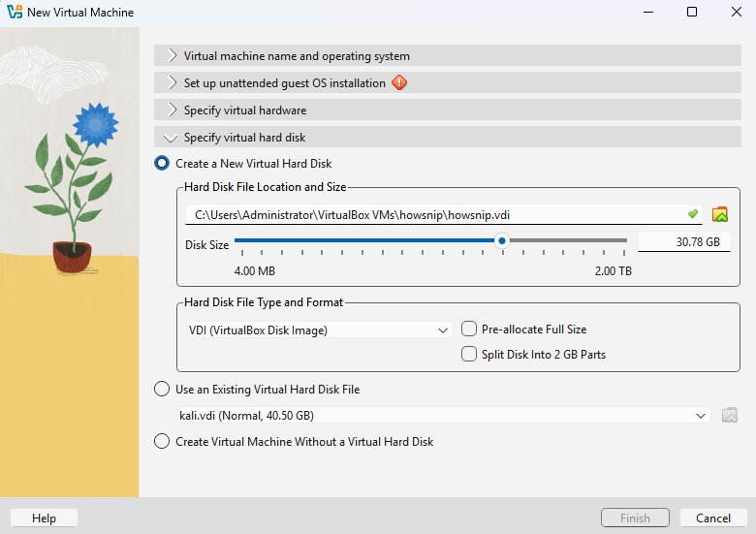Viewport: 756px width, 534px height.
Task: Open folder browser for disk file location
Action: [720, 214]
